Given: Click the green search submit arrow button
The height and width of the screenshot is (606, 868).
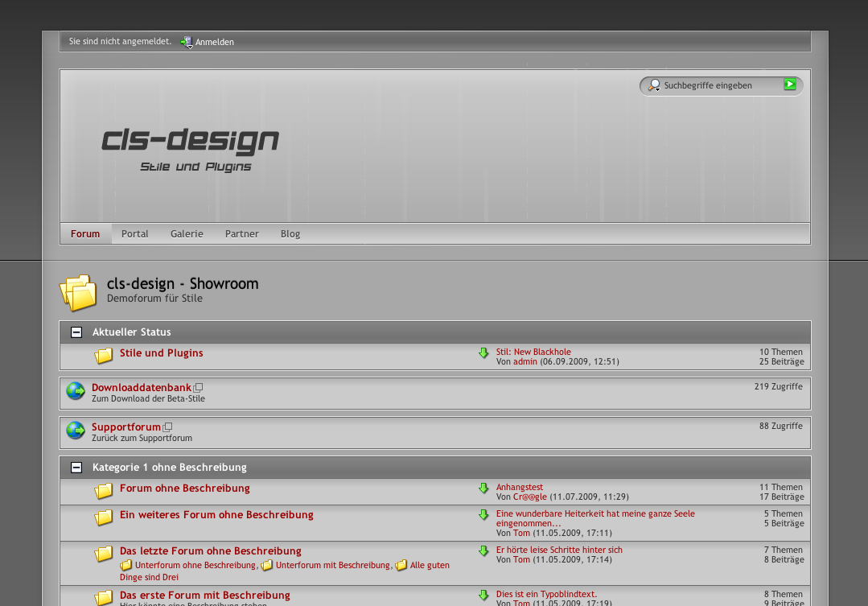Looking at the screenshot, I should point(790,85).
